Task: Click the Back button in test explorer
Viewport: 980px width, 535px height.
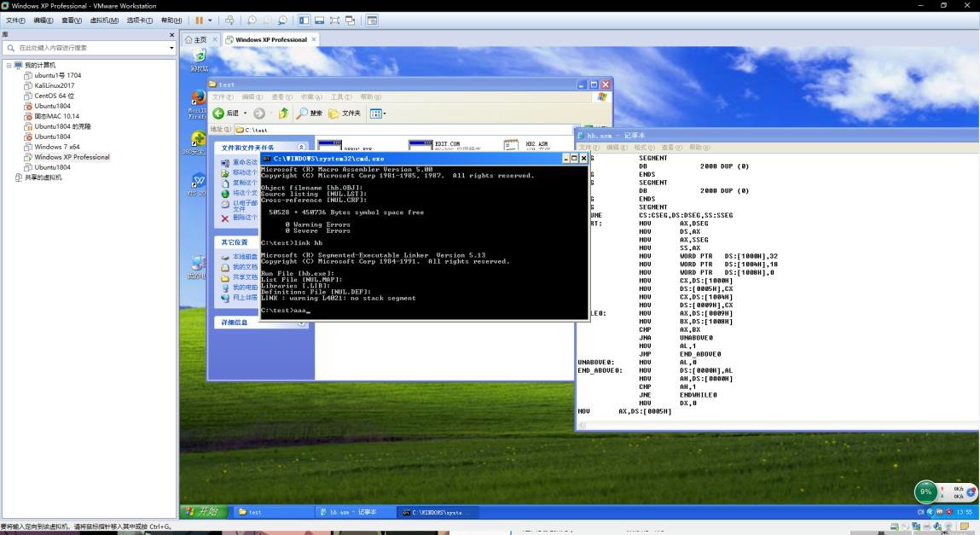Action: (226, 113)
